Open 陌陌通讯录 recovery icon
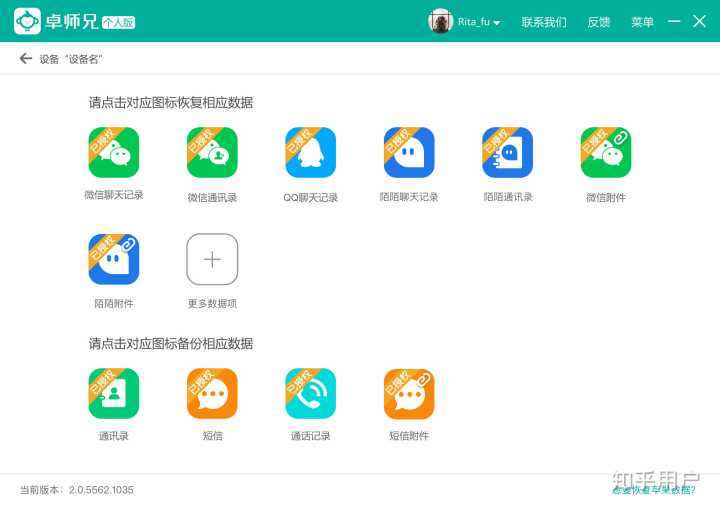Screen dimensions: 720x506 point(507,152)
